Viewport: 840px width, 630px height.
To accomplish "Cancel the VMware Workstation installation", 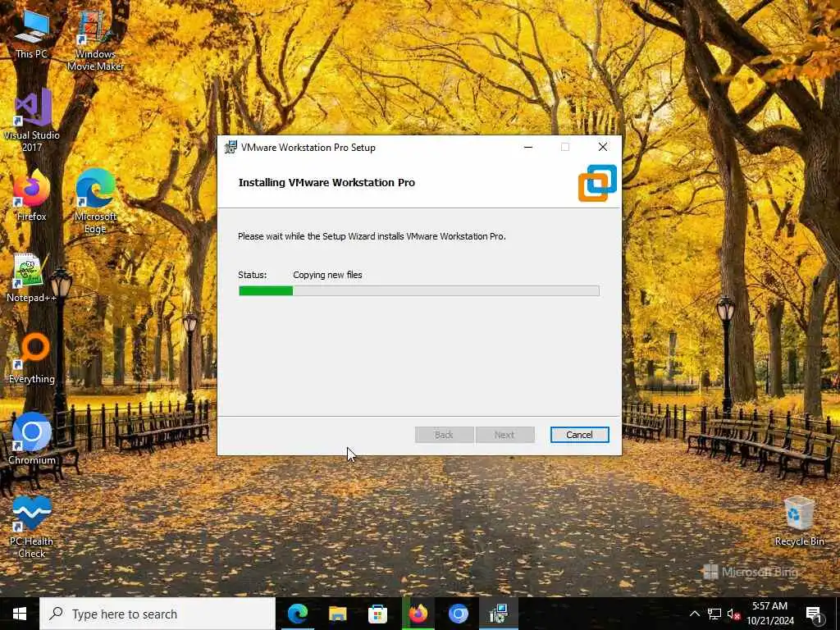I will coord(579,435).
